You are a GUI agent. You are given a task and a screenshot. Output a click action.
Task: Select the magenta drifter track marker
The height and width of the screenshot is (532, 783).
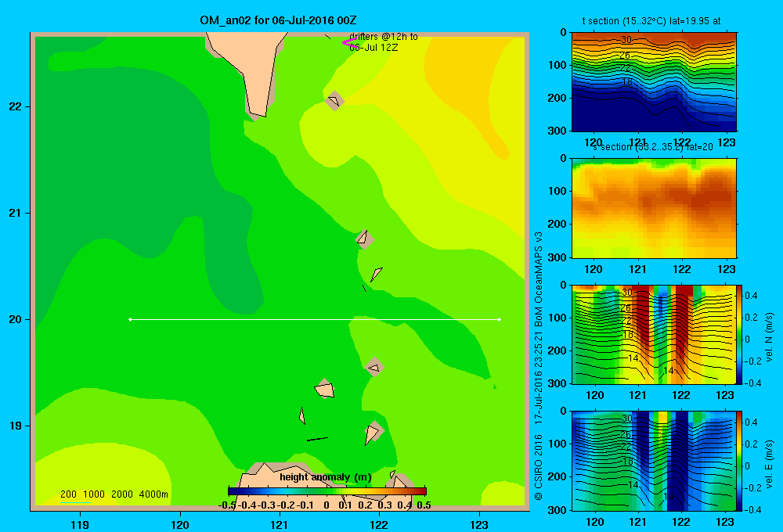click(348, 42)
